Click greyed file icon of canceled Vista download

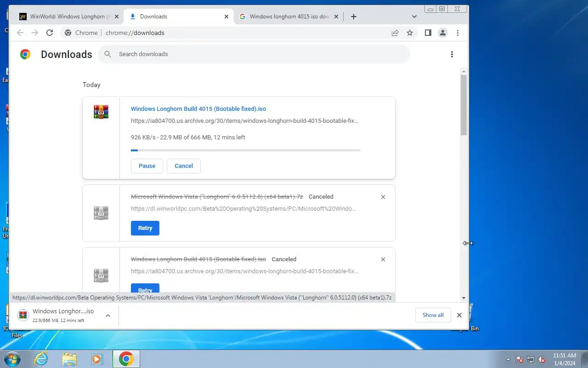pyautogui.click(x=101, y=213)
